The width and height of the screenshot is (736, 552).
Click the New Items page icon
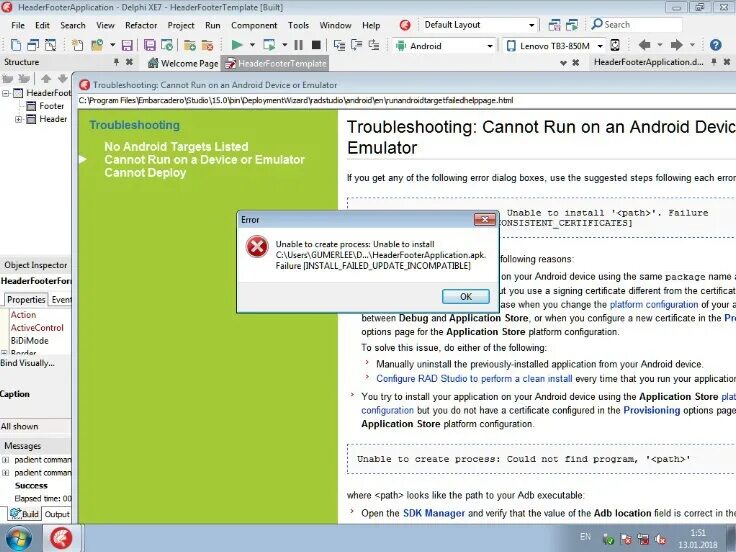15,45
